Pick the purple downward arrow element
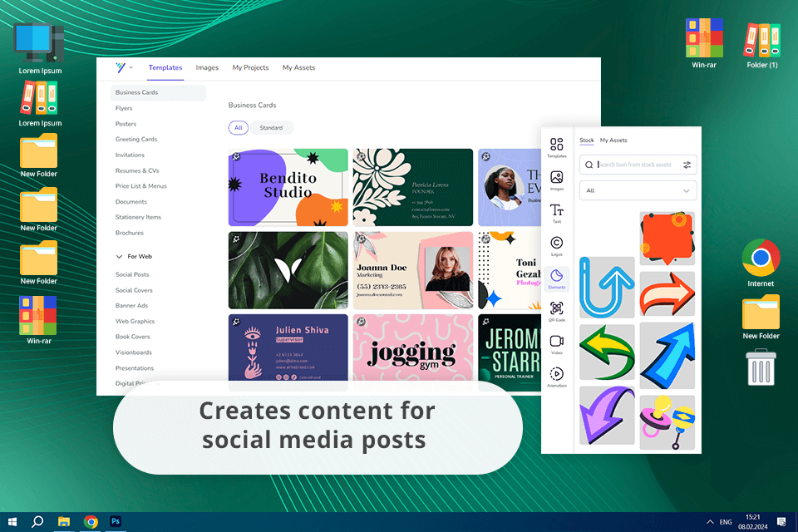 pyautogui.click(x=607, y=415)
